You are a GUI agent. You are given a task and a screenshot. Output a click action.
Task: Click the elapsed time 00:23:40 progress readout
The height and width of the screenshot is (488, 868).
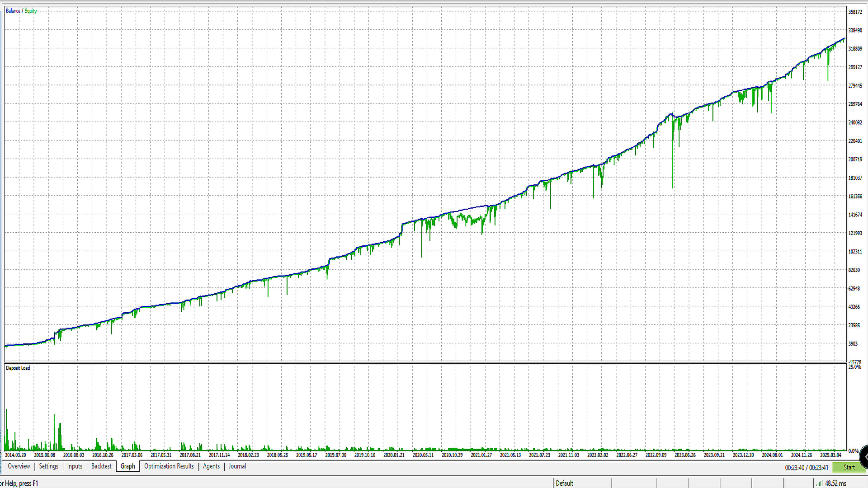[x=795, y=468]
